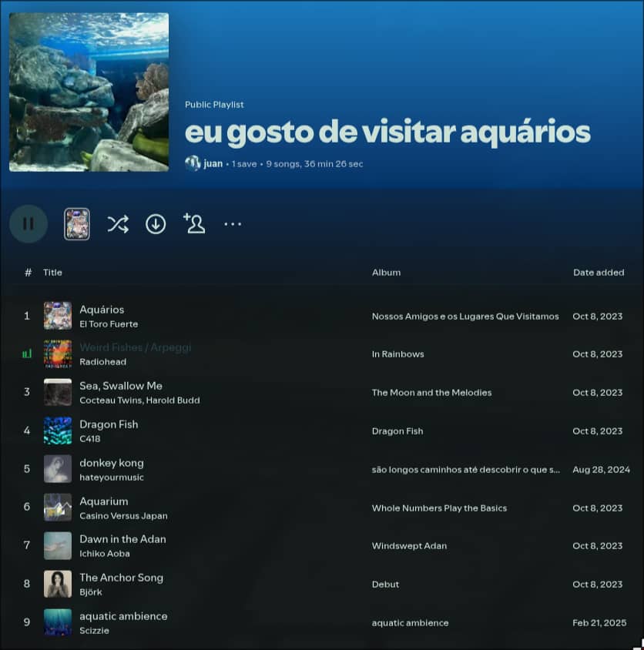Open the artist Radiohead
This screenshot has height=650, width=644.
tap(103, 362)
